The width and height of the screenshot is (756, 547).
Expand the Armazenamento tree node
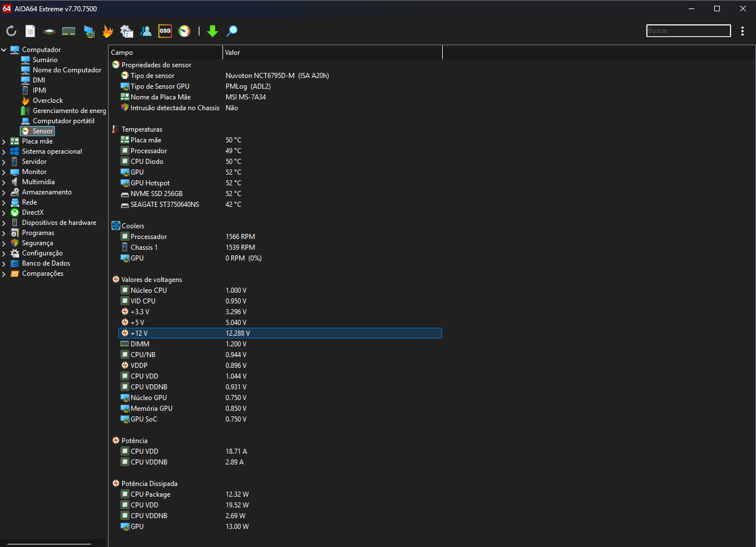4,192
